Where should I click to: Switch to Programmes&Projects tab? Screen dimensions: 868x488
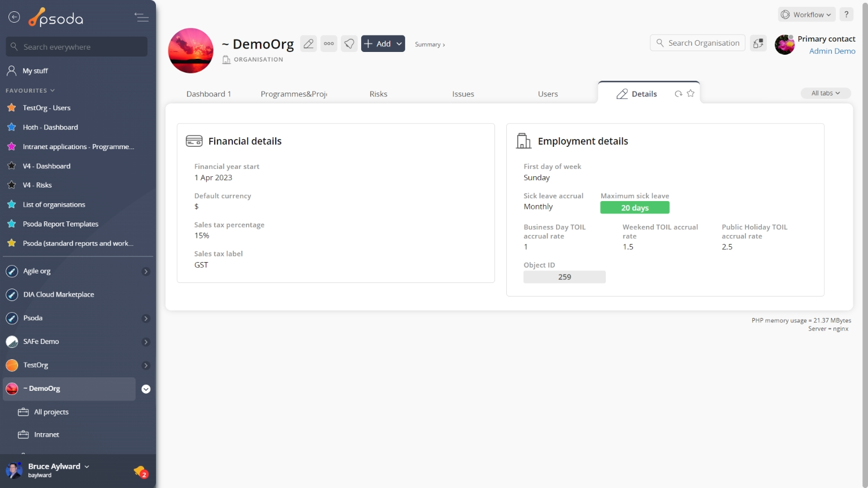pyautogui.click(x=294, y=94)
